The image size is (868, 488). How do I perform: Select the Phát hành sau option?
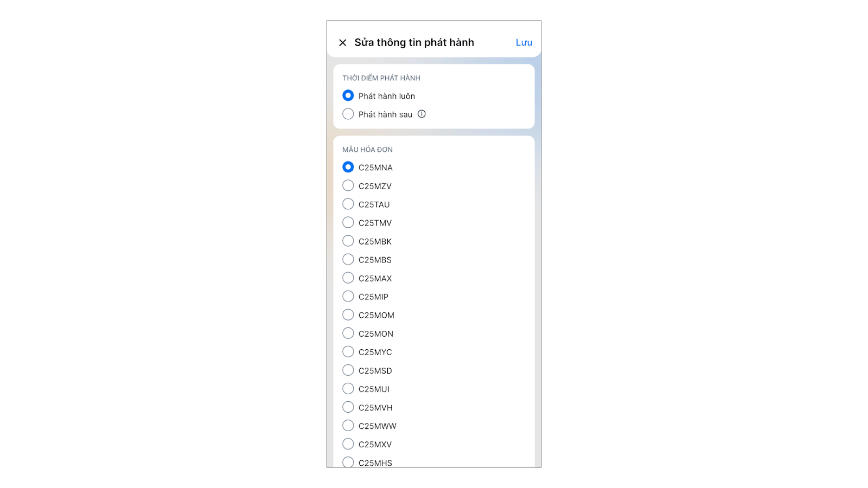[348, 114]
